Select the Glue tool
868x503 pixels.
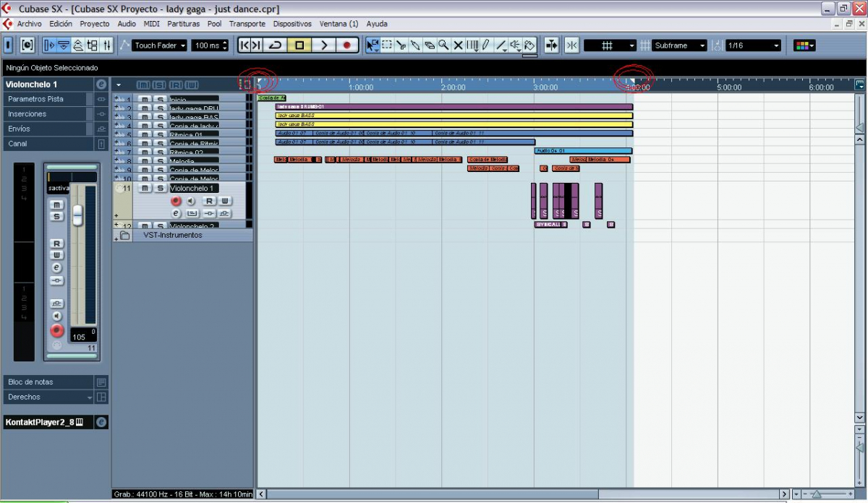tap(415, 45)
